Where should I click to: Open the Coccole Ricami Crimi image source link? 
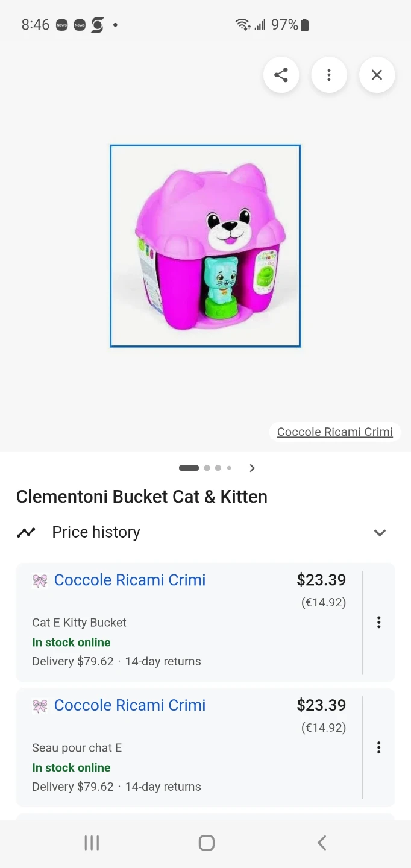pos(334,432)
